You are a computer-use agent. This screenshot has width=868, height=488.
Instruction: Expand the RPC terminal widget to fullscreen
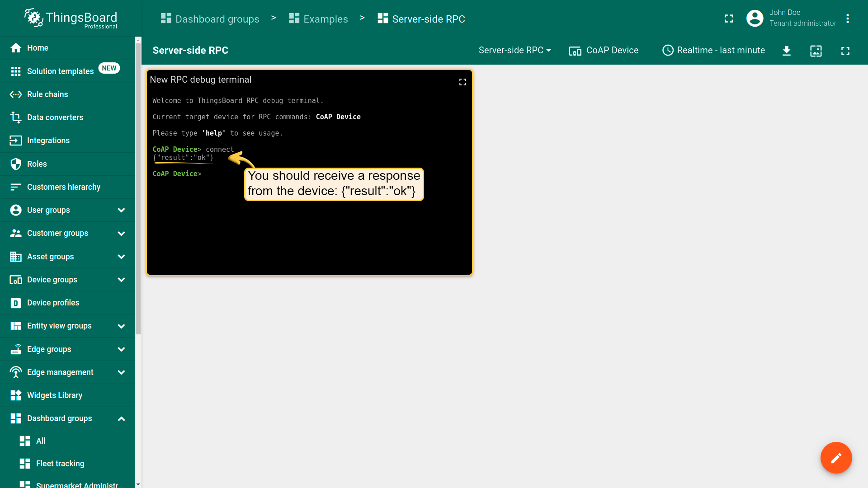point(462,82)
